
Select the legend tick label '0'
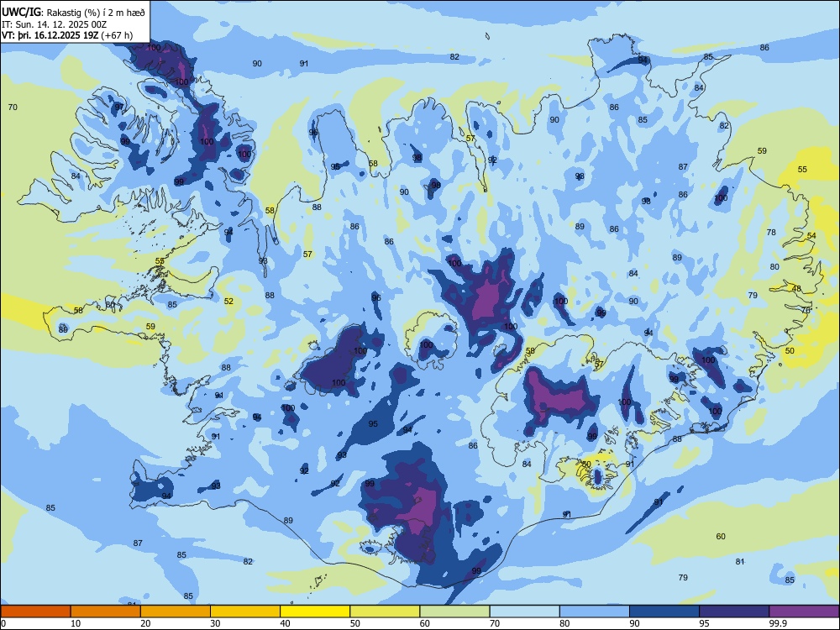tap(3, 623)
